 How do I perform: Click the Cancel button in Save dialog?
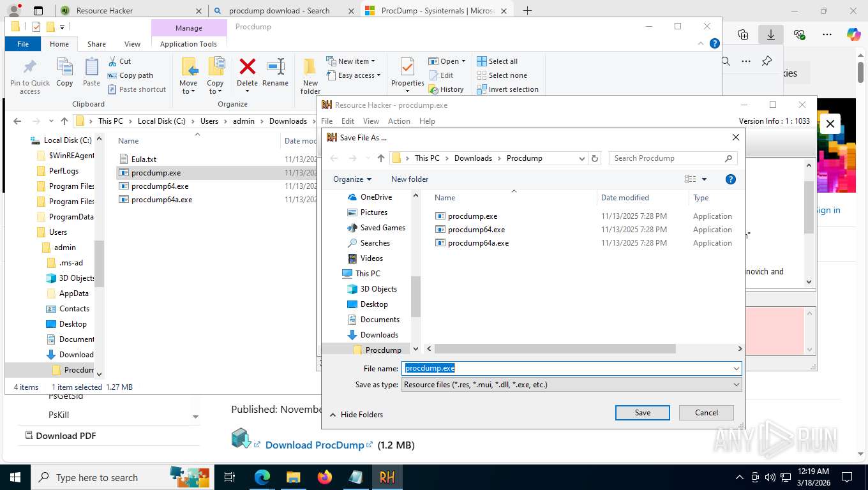[706, 413]
